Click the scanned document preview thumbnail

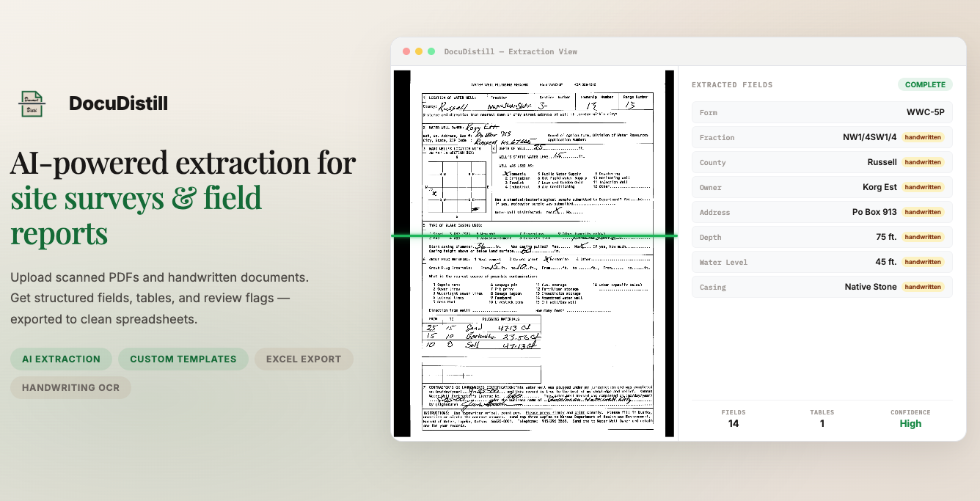coord(534,254)
